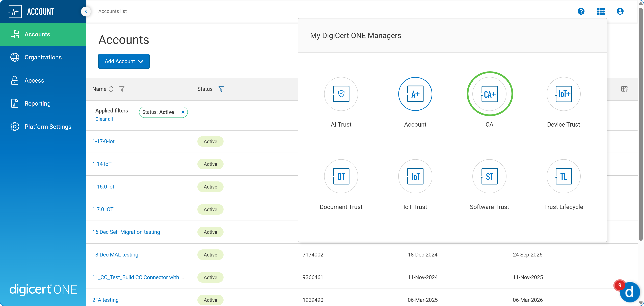Click the help question mark icon
The width and height of the screenshot is (644, 306).
581,11
